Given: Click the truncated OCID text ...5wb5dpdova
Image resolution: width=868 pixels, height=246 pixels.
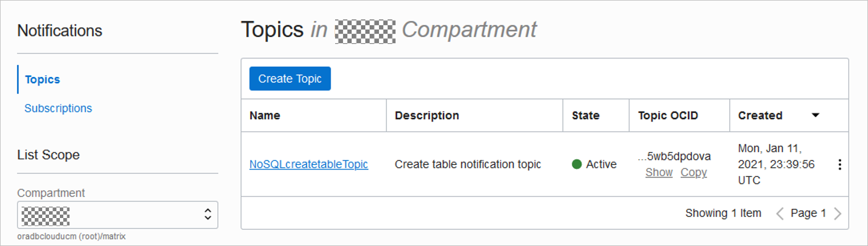Looking at the screenshot, I should (x=675, y=156).
